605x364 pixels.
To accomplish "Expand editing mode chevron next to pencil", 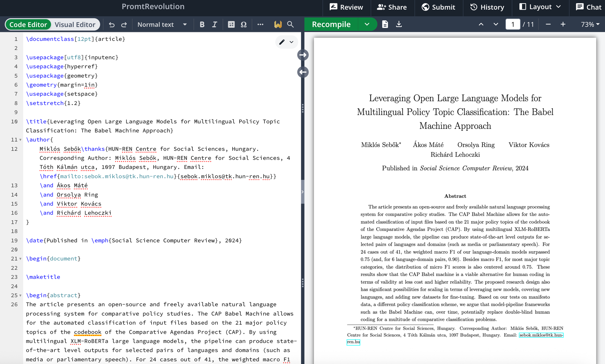I will (291, 42).
